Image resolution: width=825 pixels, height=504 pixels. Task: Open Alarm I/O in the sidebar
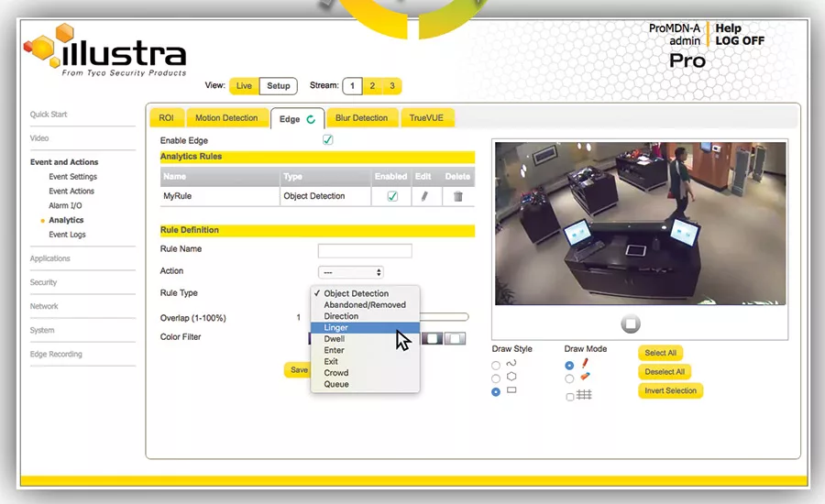pos(65,205)
